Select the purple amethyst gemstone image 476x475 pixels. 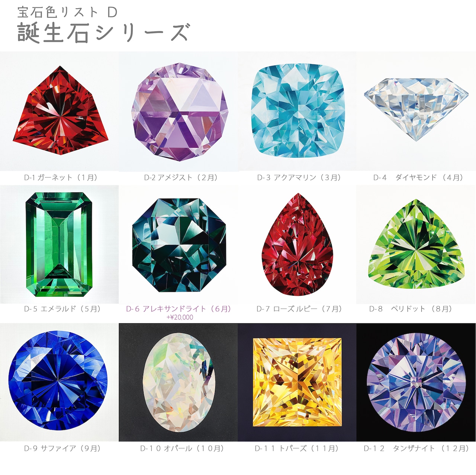178,111
